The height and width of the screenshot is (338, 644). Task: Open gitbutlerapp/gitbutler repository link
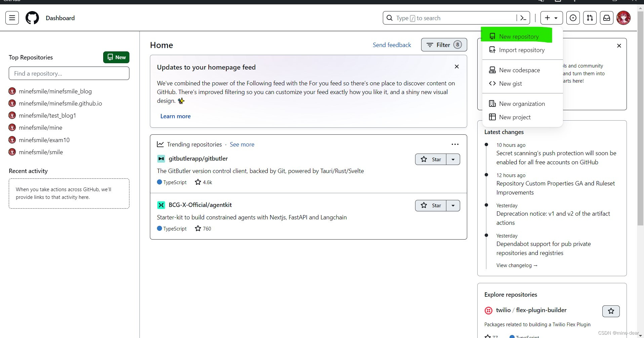point(198,159)
